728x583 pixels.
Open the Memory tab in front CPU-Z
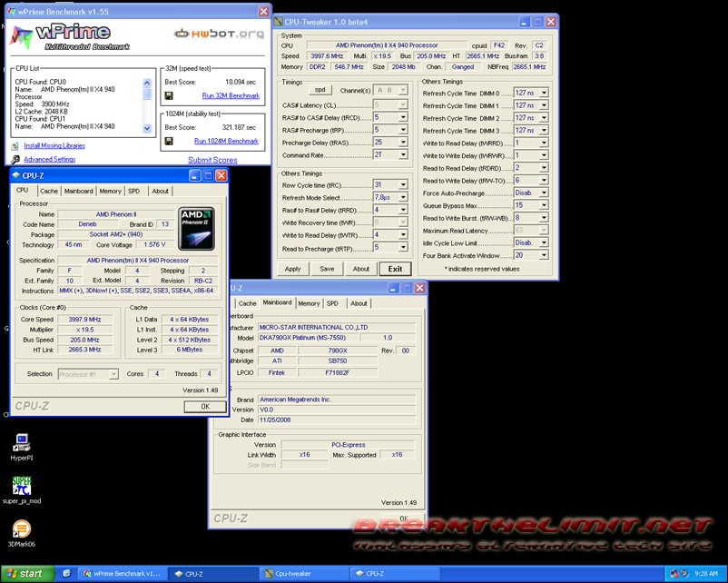110,191
